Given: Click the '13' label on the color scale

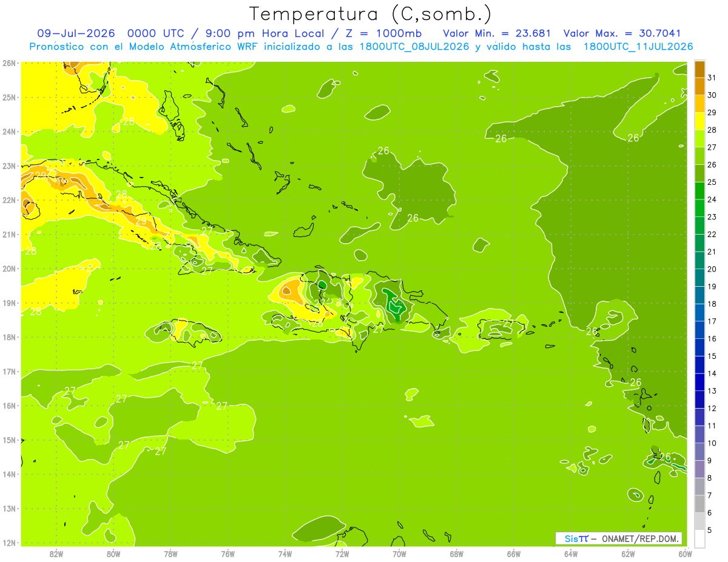Looking at the screenshot, I should (712, 390).
